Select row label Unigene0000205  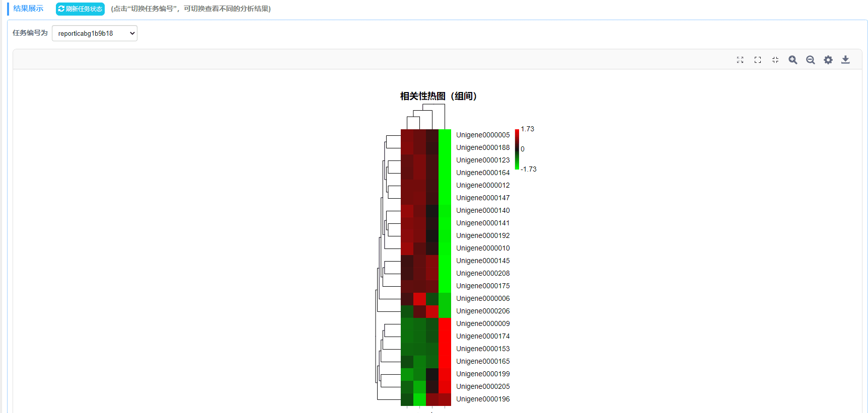[483, 386]
